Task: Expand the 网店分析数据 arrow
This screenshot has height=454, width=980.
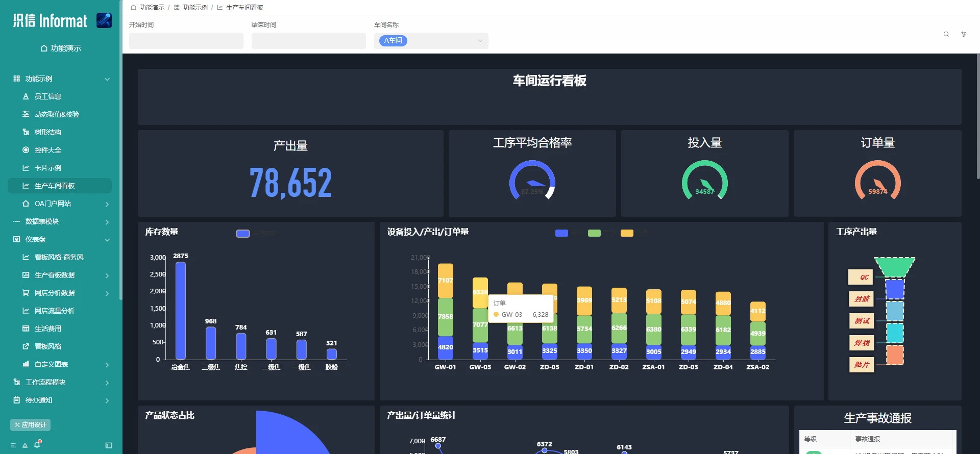Action: point(107,293)
